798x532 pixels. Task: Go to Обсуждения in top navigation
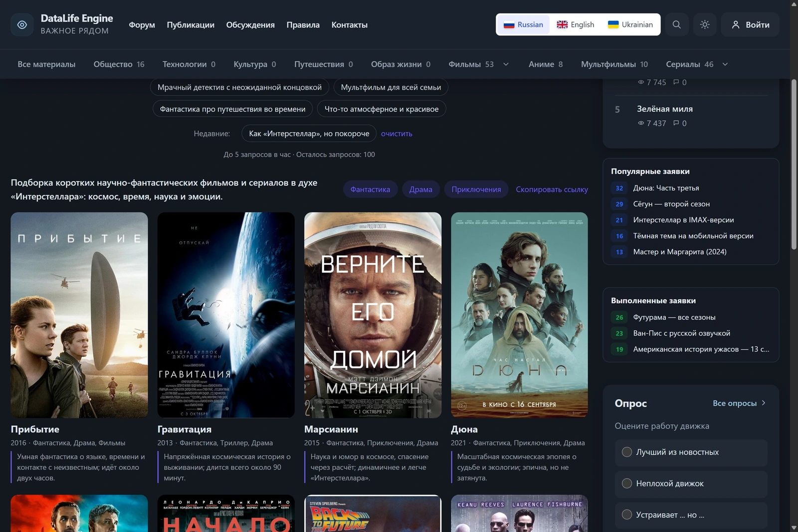tap(250, 25)
